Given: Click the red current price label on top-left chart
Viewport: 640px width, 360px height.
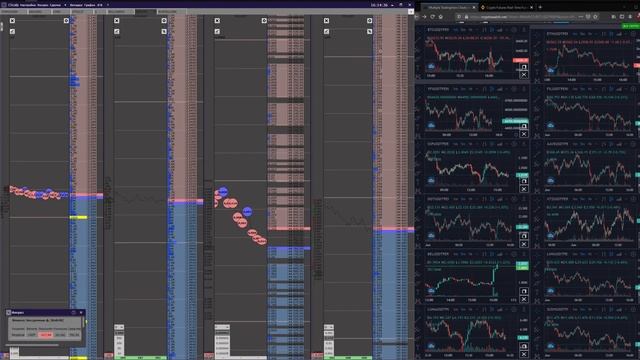Looking at the screenshot, I should coord(520,60).
